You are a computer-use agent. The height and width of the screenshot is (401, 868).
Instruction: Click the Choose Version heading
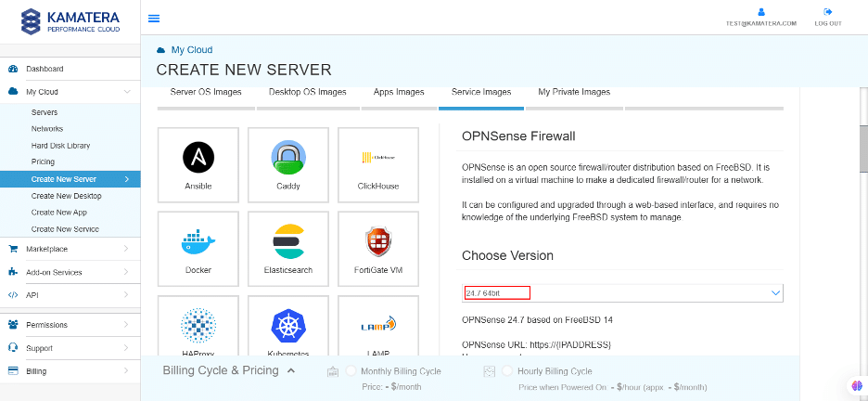[507, 256]
